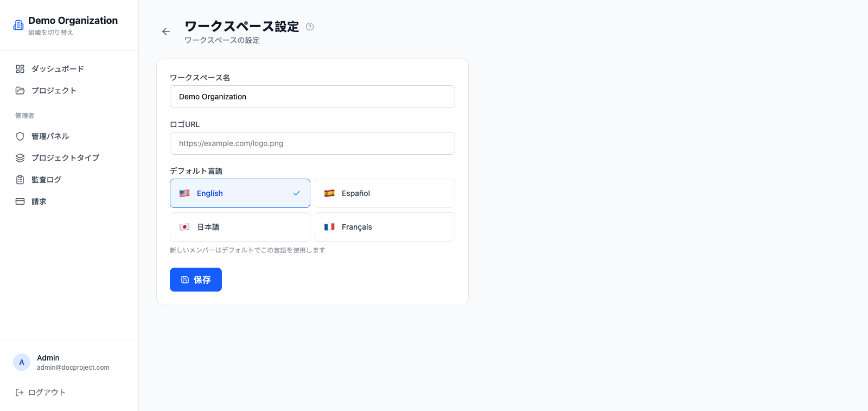Screen dimensions: 868x411
Task: Click the ワークスペース名 label
Action: click(200, 78)
